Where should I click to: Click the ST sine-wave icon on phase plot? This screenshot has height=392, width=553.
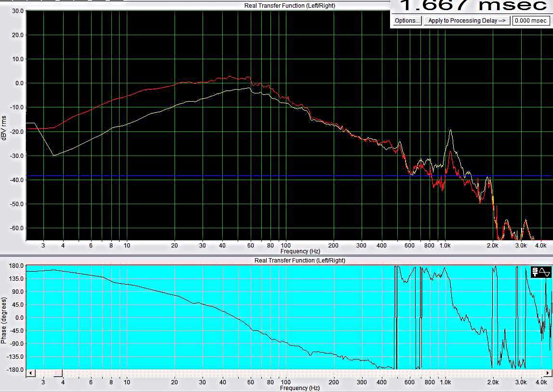click(x=541, y=272)
